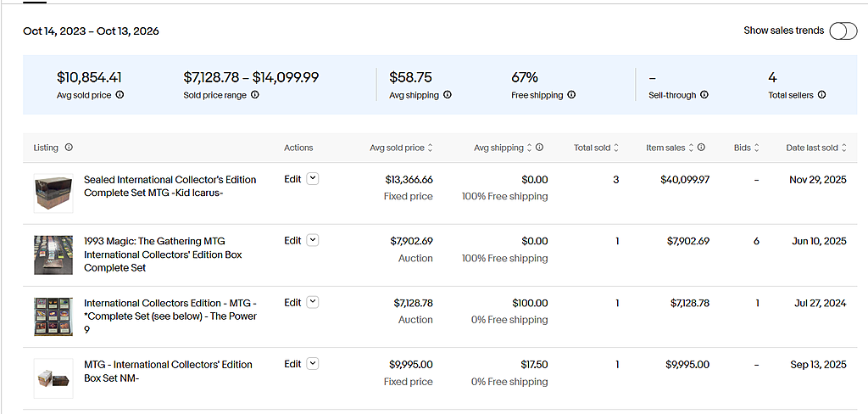Click the $100.00 avg shipping cell

click(530, 303)
